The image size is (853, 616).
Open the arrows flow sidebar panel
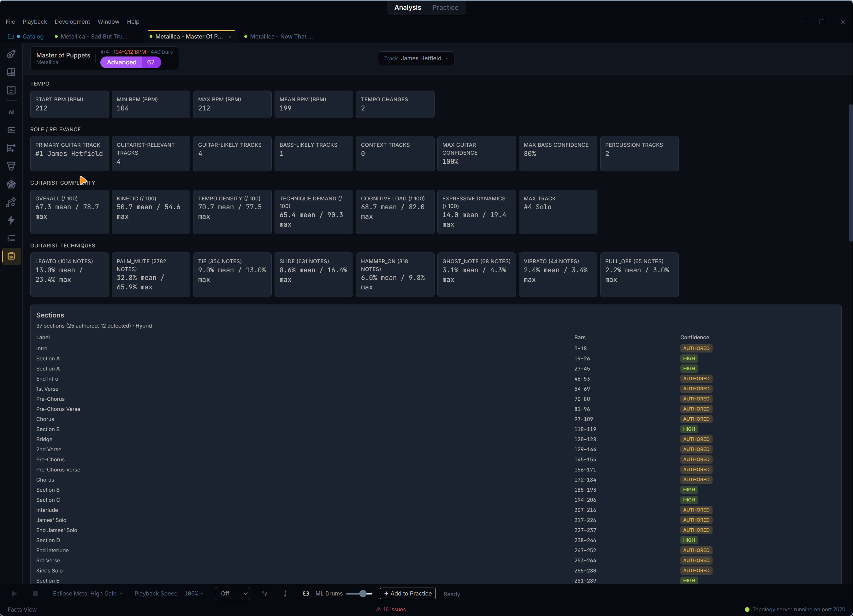11,148
